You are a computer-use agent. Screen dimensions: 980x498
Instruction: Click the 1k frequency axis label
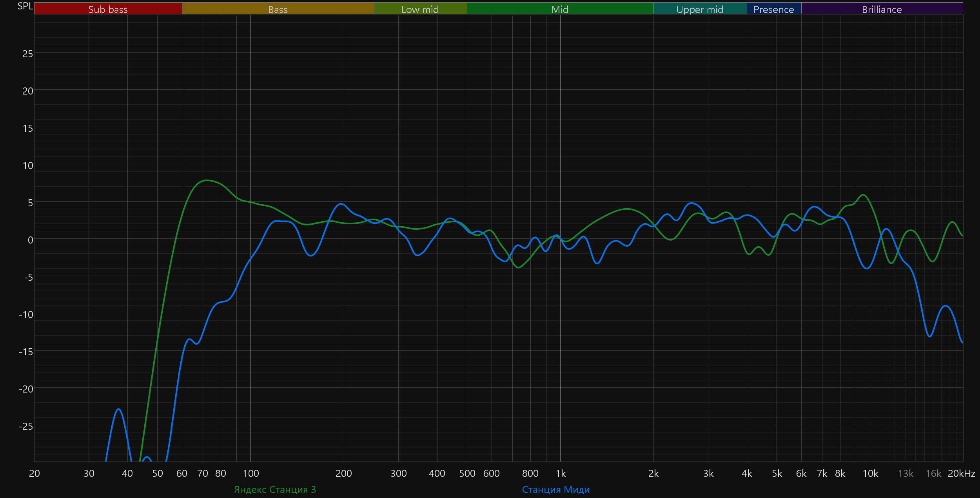(561, 474)
